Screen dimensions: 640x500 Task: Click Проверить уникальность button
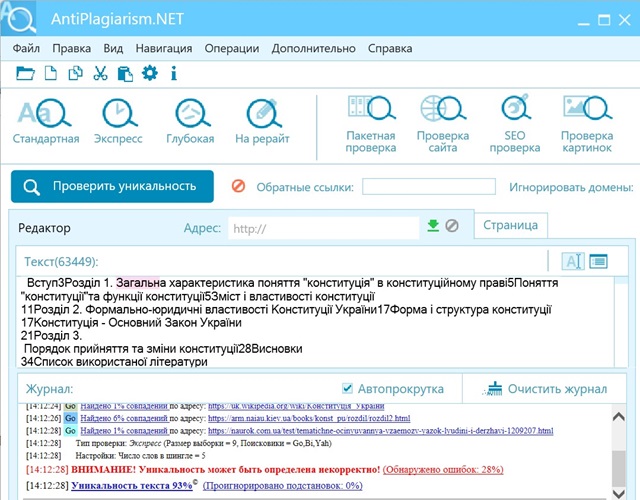[112, 187]
